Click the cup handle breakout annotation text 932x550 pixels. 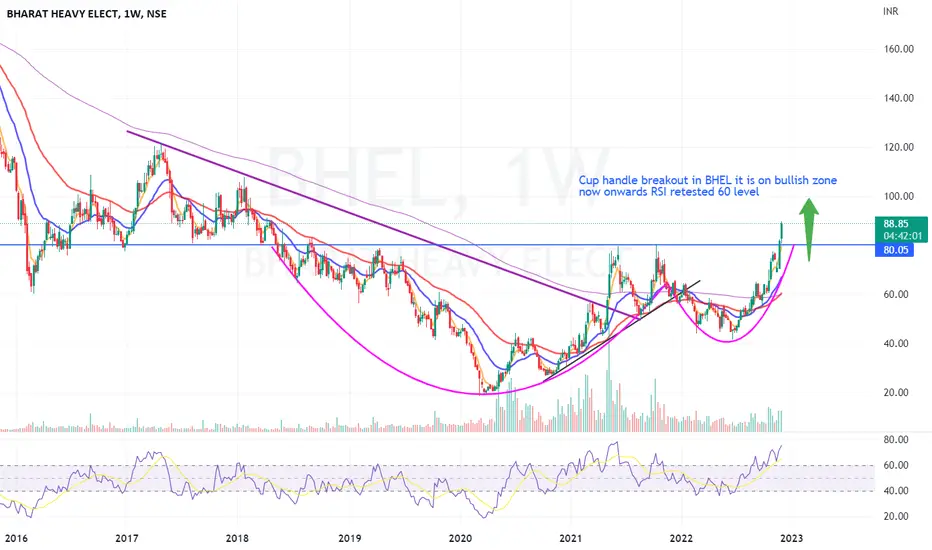coord(707,186)
